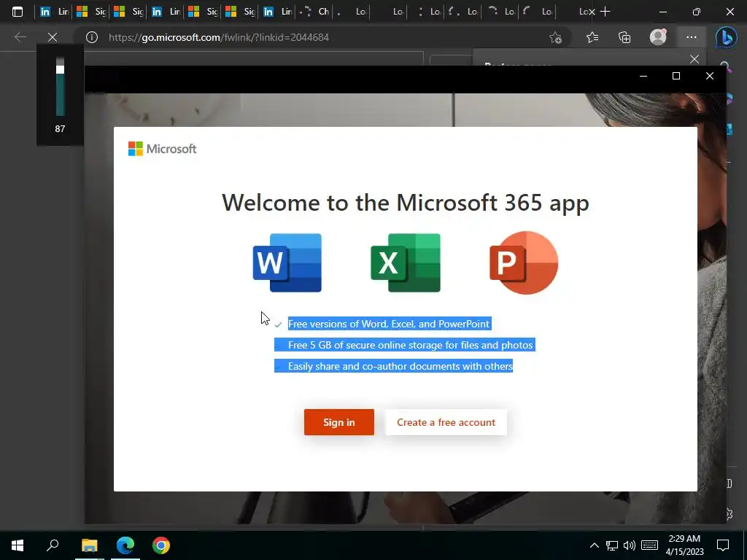Open Edge tab actions menu icon
This screenshot has height=560, width=747.
coord(18,12)
